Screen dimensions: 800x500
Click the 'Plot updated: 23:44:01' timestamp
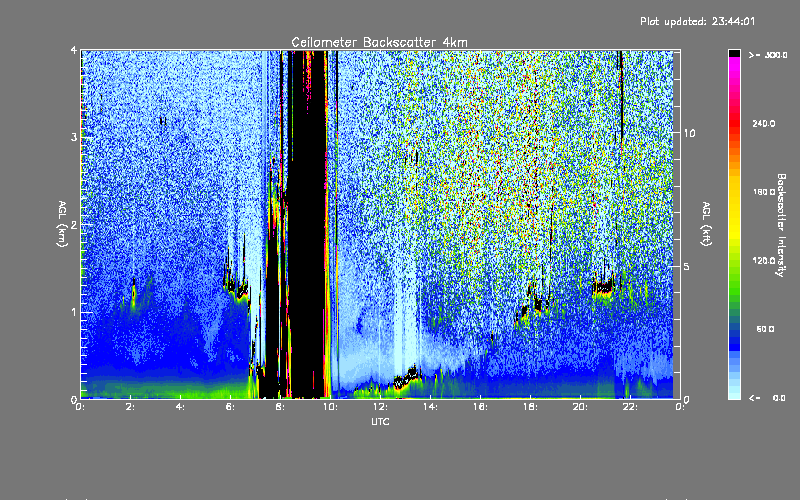pos(697,21)
